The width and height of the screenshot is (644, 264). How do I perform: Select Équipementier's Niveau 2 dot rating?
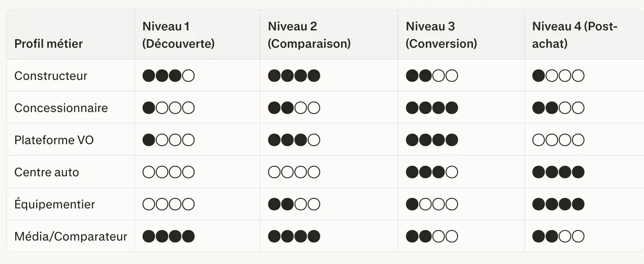294,205
